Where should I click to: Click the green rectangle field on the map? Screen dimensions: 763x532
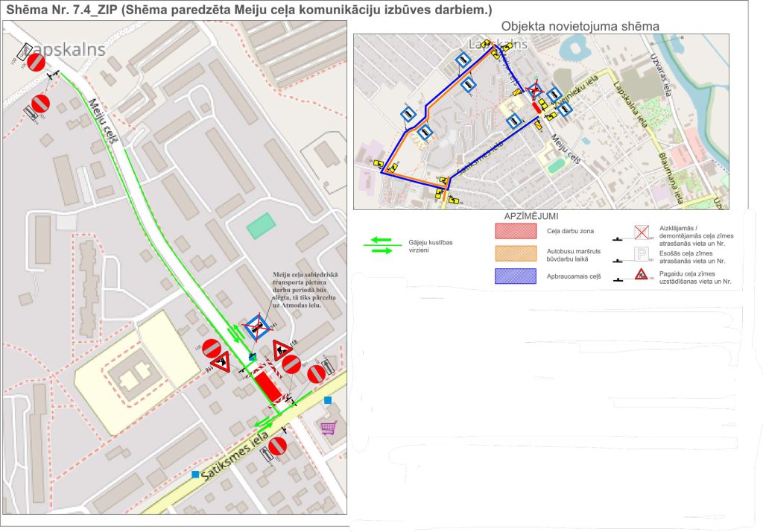coord(260,226)
